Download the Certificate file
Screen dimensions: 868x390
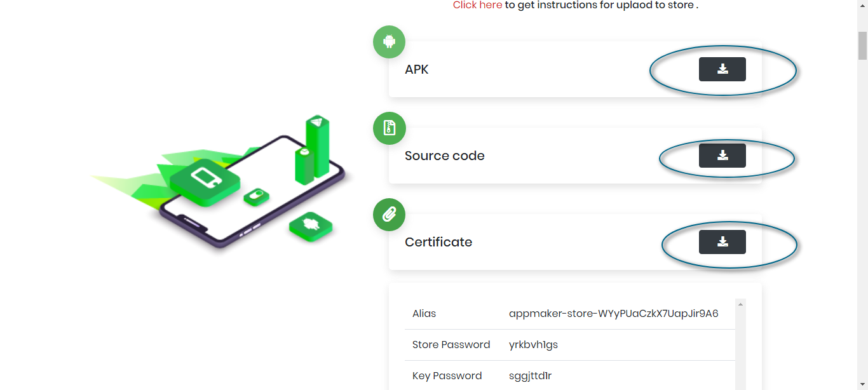coord(722,242)
